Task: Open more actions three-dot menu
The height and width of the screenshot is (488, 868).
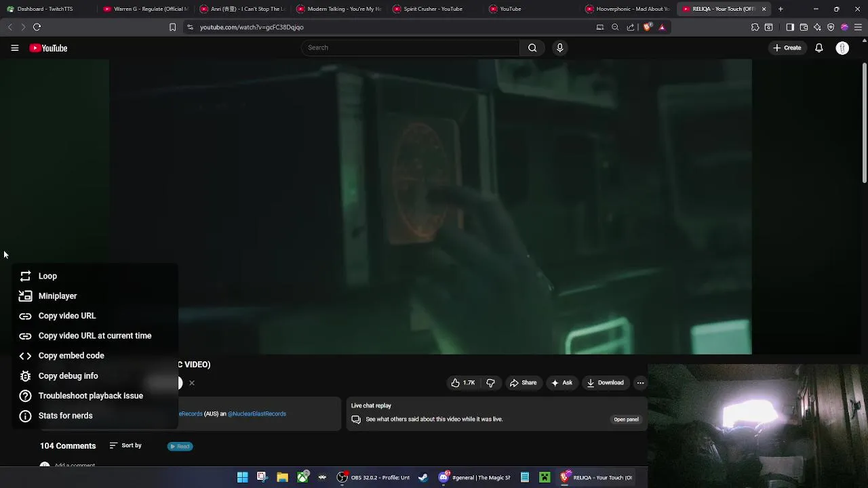Action: [x=640, y=383]
